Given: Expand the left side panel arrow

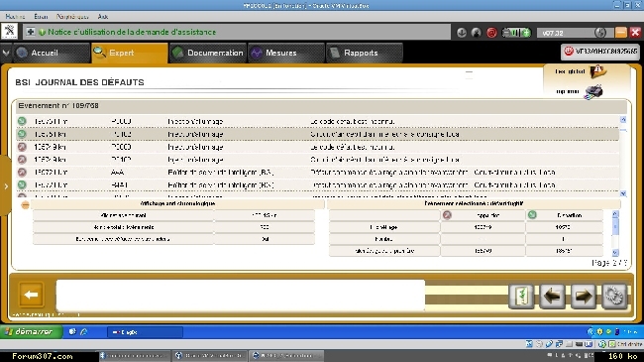Looking at the screenshot, I should coord(6,186).
